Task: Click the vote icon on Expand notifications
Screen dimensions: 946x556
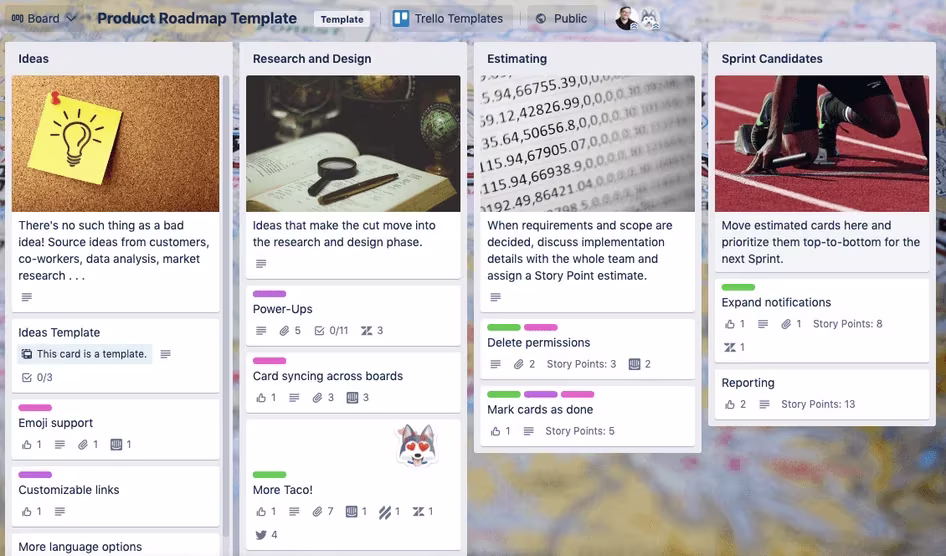Action: (729, 324)
